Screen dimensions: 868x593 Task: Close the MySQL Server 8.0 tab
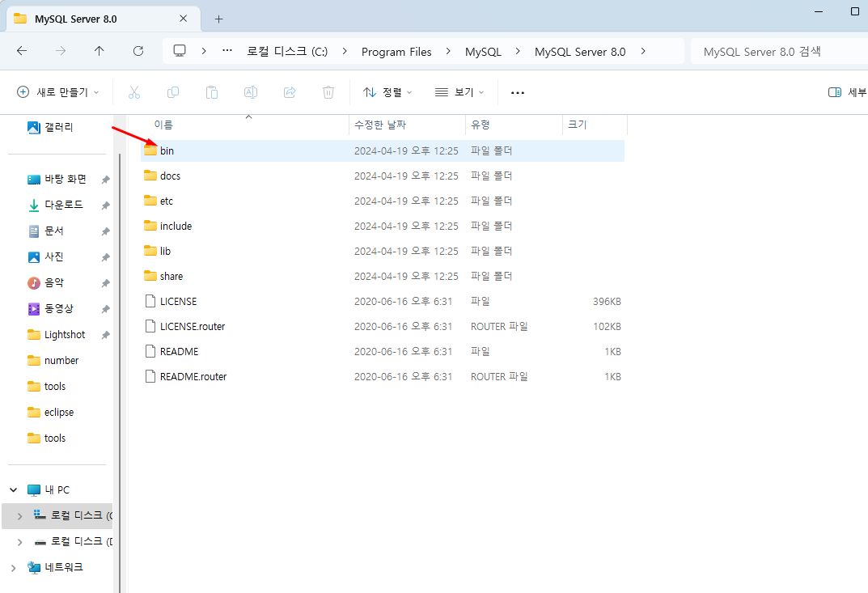184,19
